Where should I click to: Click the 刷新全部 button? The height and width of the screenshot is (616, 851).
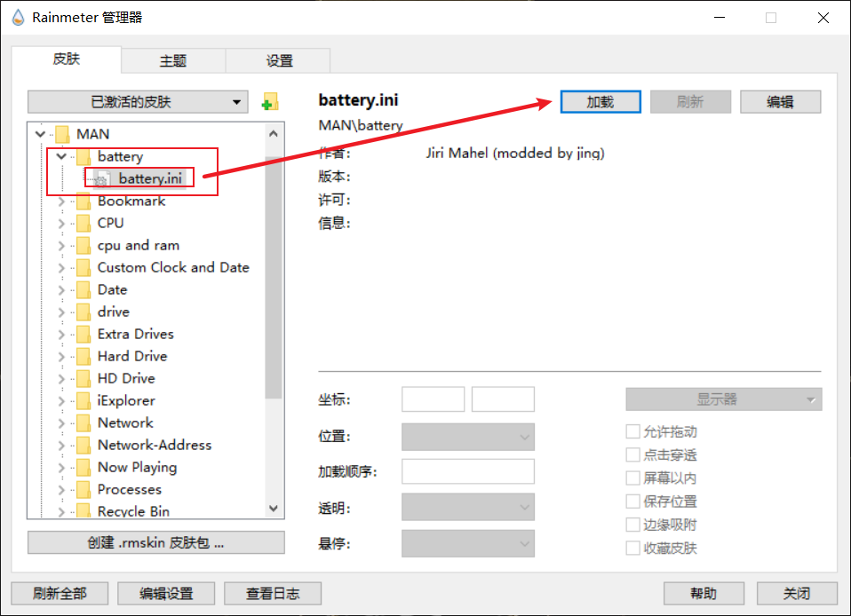coord(60,593)
